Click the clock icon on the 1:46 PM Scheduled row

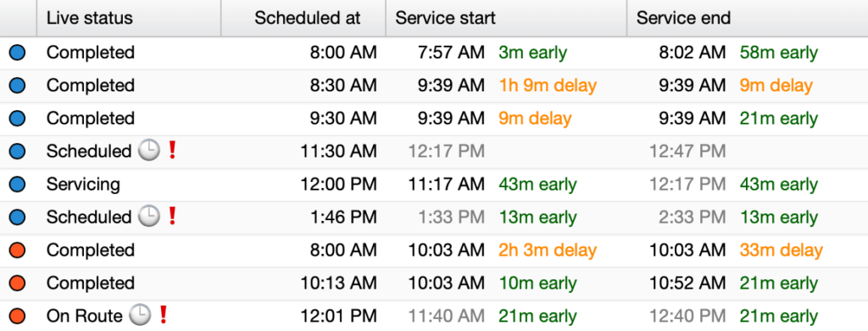[x=148, y=216]
